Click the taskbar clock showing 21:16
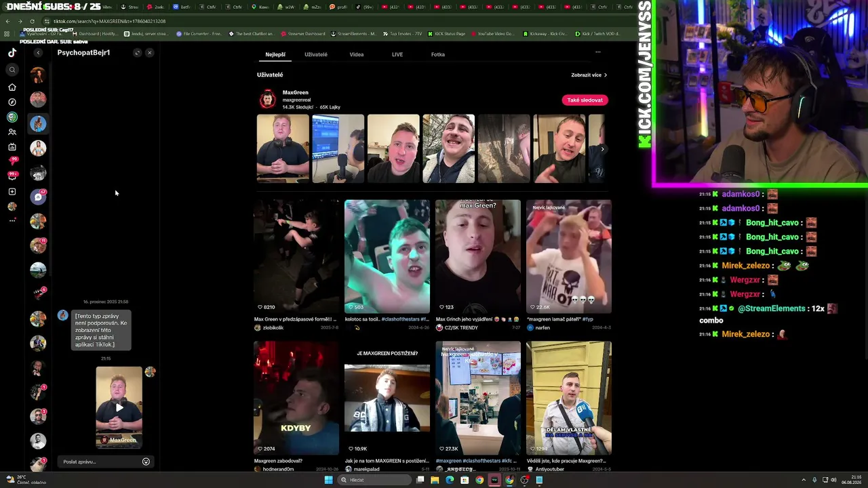The height and width of the screenshot is (488, 868). (851, 480)
